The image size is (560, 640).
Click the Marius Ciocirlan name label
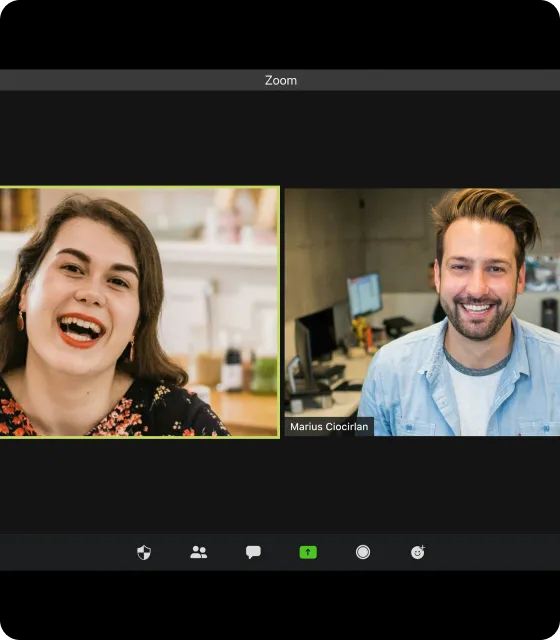(329, 427)
